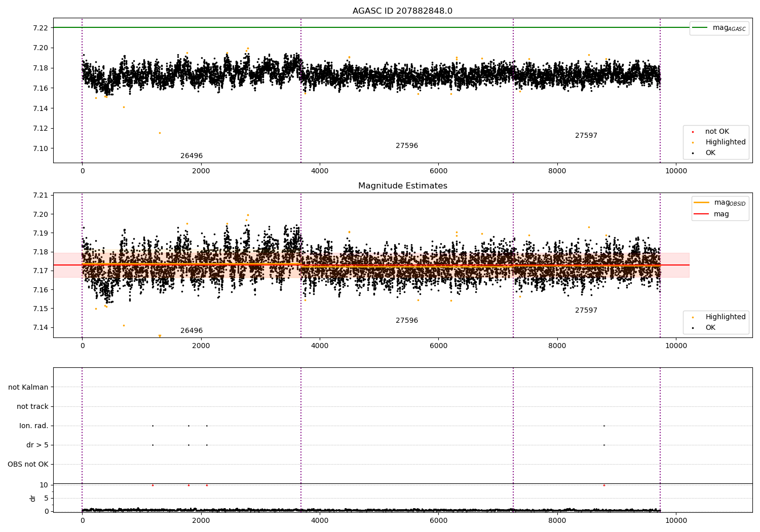Select the 7.17 y-axis tick label
This screenshot has width=760, height=532.
click(40, 271)
